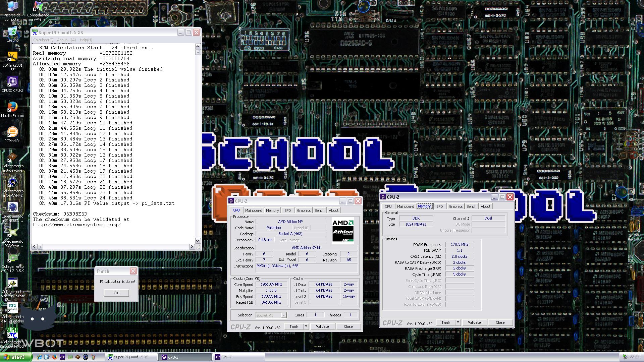Open About tab in left CPU-Z window

[x=334, y=210]
